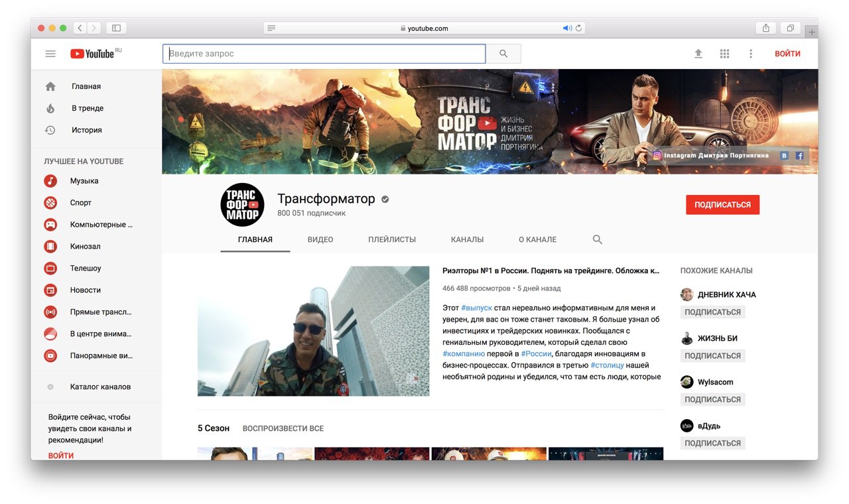Open the hamburger guide menu

pos(50,54)
